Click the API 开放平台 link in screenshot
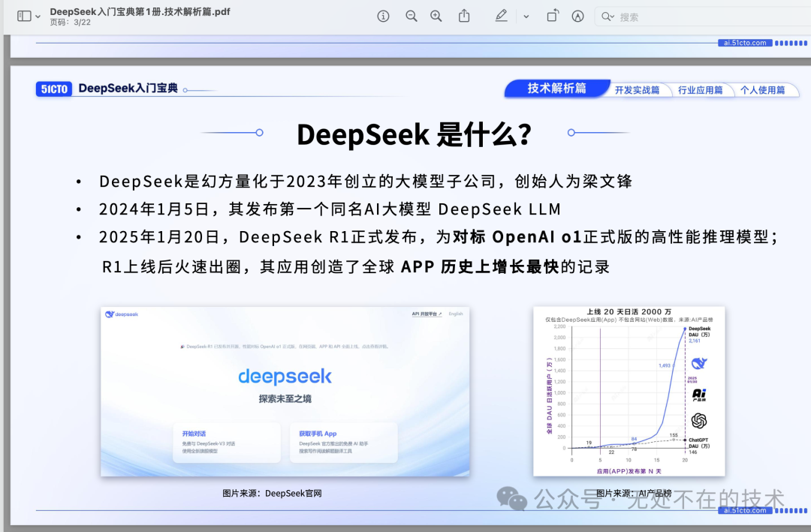The image size is (811, 532). pyautogui.click(x=427, y=314)
